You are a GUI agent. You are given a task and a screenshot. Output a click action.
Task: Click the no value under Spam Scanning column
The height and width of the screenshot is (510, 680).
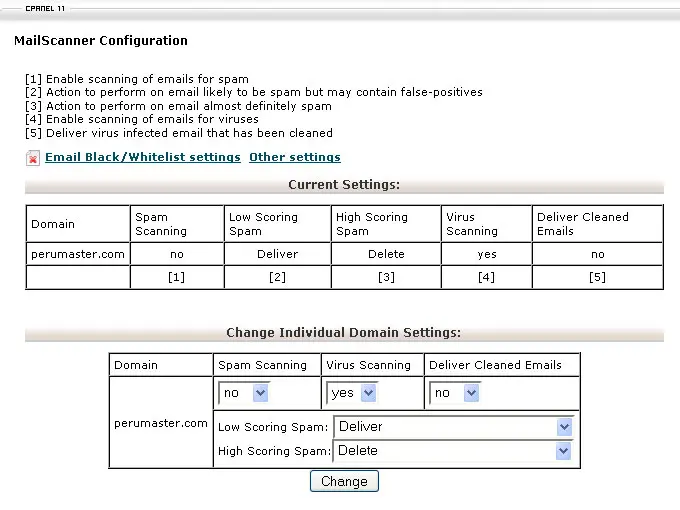click(x=177, y=255)
